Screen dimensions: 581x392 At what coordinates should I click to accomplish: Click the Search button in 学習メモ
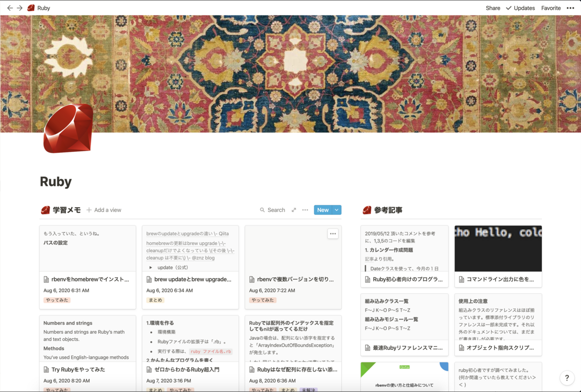tap(272, 210)
